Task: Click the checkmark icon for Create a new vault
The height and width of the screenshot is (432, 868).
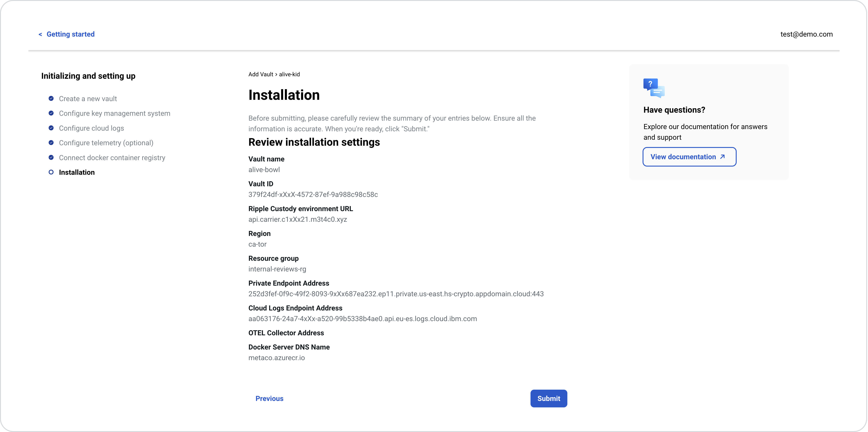Action: click(51, 98)
